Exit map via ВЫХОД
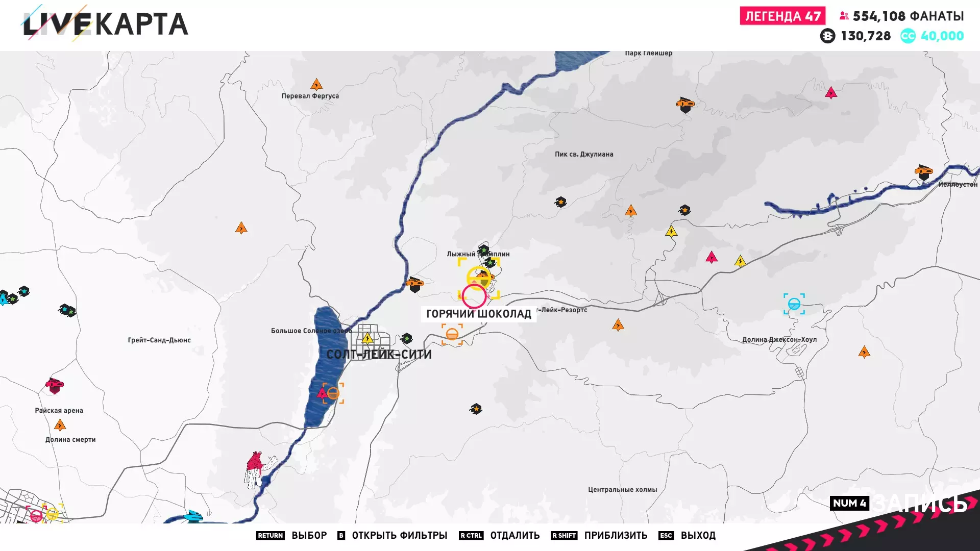The image size is (980, 551). point(698,535)
